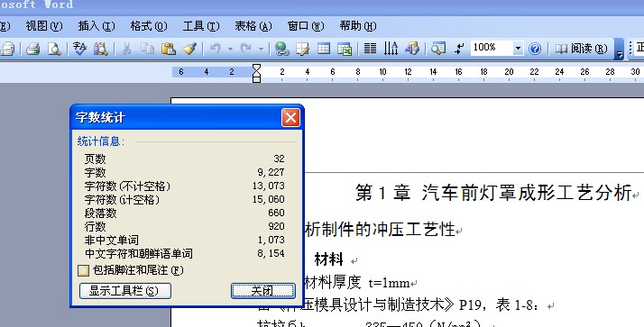Open the Redo history dropdown arrow

261,50
